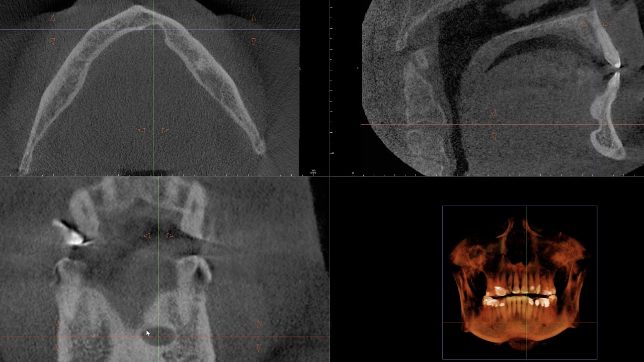The image size is (644, 362).
Task: Click lower-right down arrow in coronal view
Action: [x=259, y=347]
